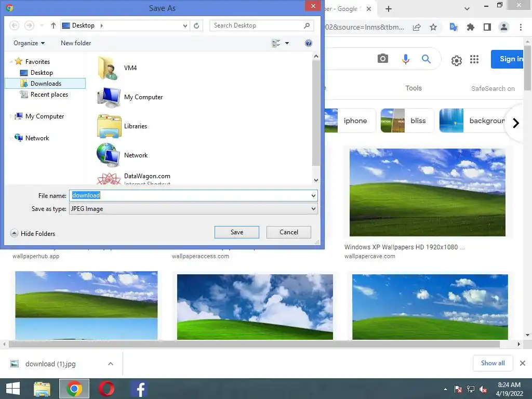Click the Google voice search microphone

click(x=405, y=59)
